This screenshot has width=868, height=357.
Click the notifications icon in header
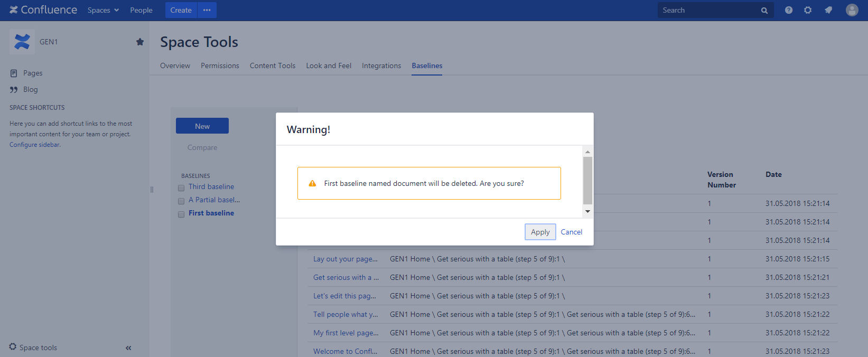(x=828, y=10)
